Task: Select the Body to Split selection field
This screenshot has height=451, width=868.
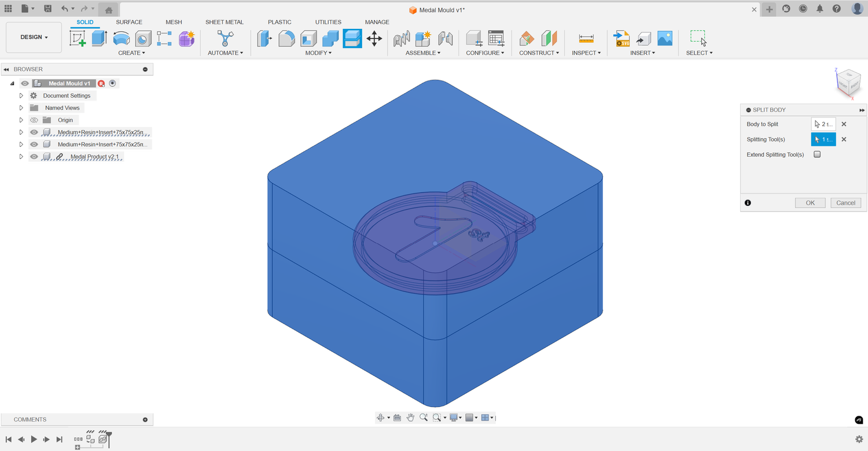Action: [x=823, y=124]
